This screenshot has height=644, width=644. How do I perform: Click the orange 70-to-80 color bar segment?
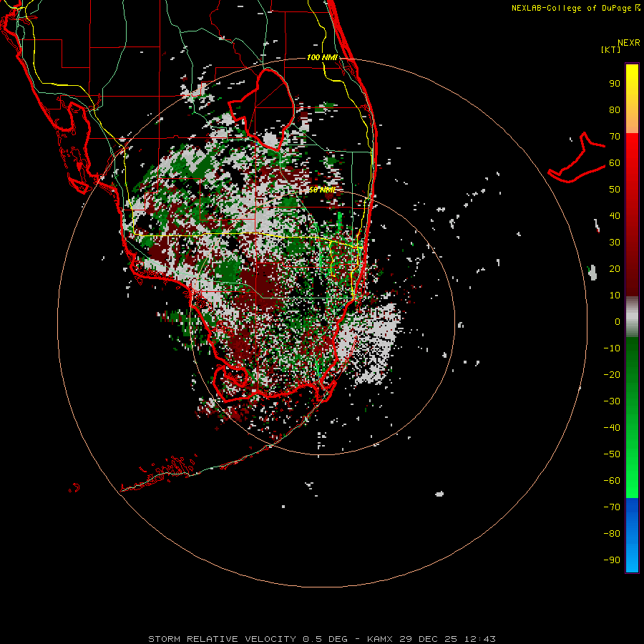coord(632,121)
